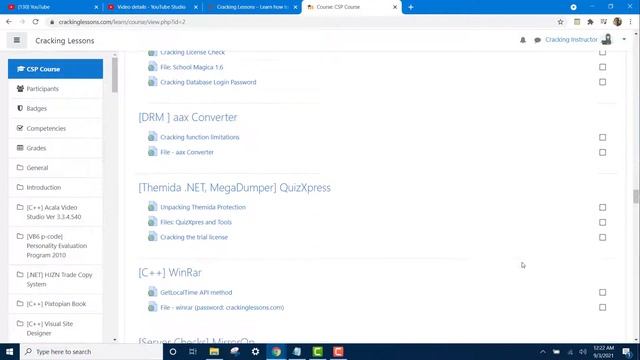Open Task View in the taskbar

click(x=193, y=351)
